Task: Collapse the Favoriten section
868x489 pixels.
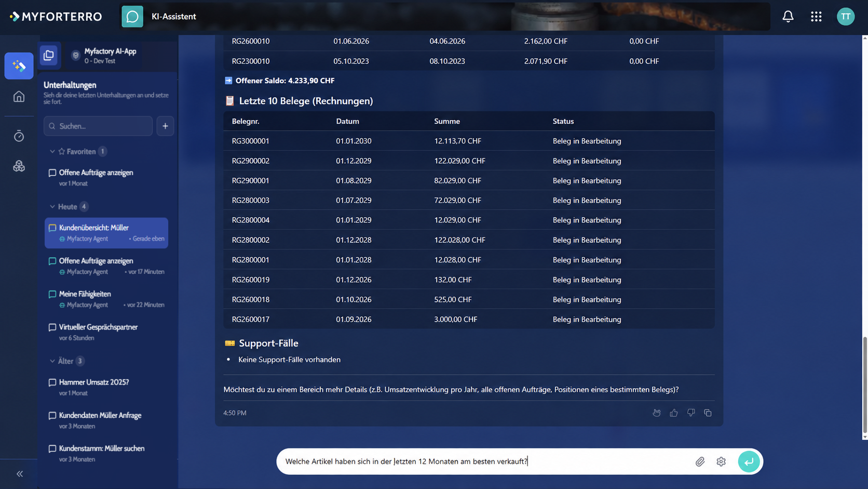Action: click(x=52, y=152)
